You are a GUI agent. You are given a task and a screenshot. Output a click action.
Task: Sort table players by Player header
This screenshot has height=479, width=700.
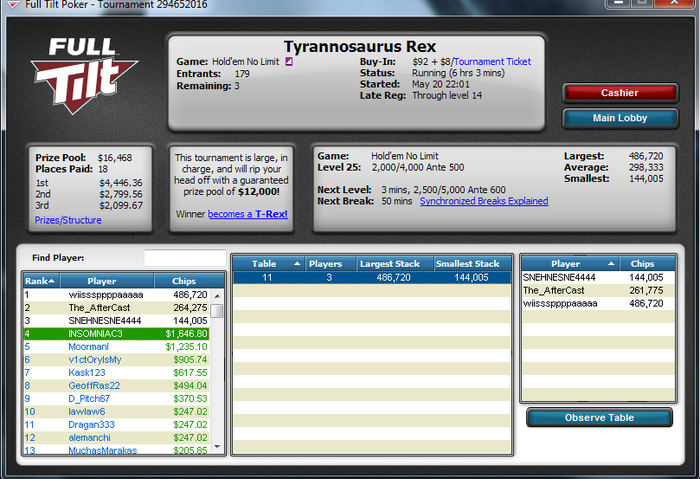pos(570,264)
